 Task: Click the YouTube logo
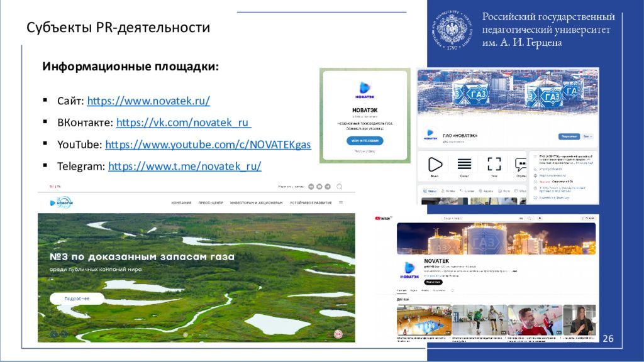[383, 218]
